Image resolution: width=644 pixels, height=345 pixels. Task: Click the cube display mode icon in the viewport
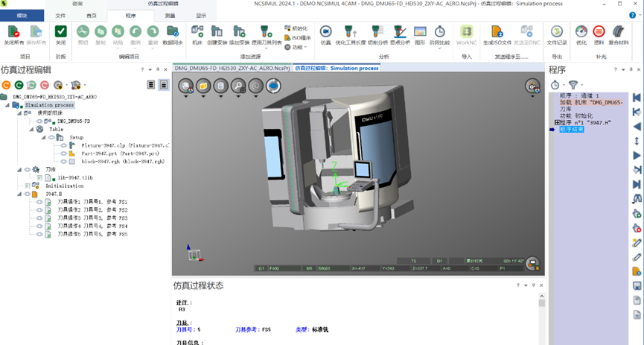coord(203,86)
